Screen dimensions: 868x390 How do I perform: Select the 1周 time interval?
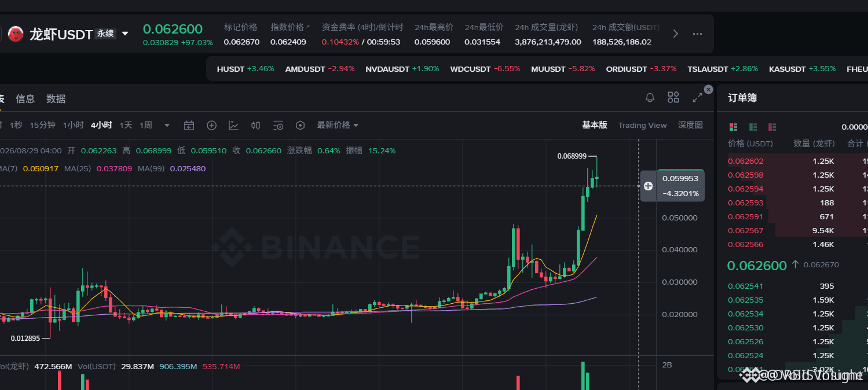click(x=146, y=125)
